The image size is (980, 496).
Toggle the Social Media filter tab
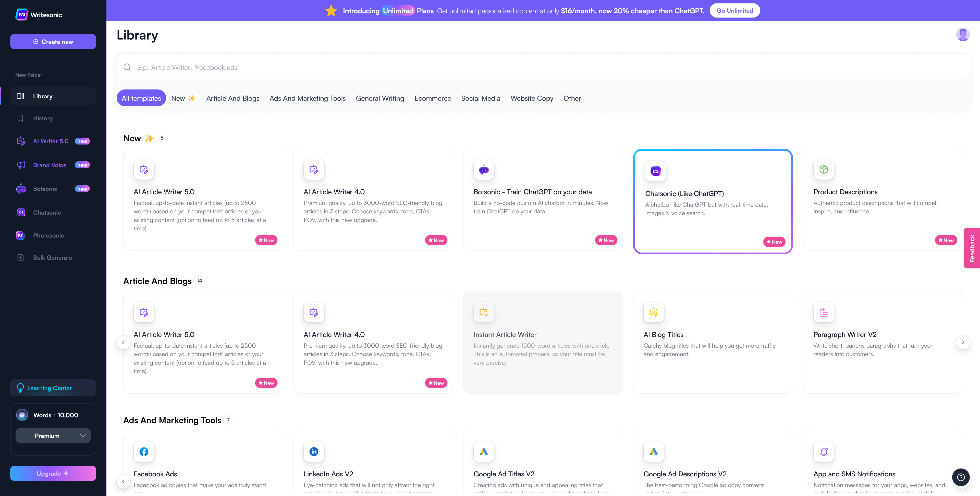(x=481, y=98)
